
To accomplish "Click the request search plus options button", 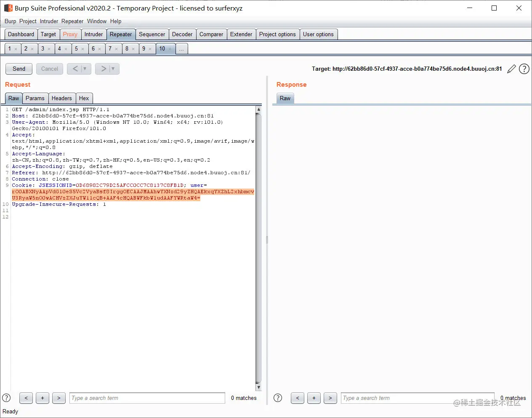I will (43, 398).
